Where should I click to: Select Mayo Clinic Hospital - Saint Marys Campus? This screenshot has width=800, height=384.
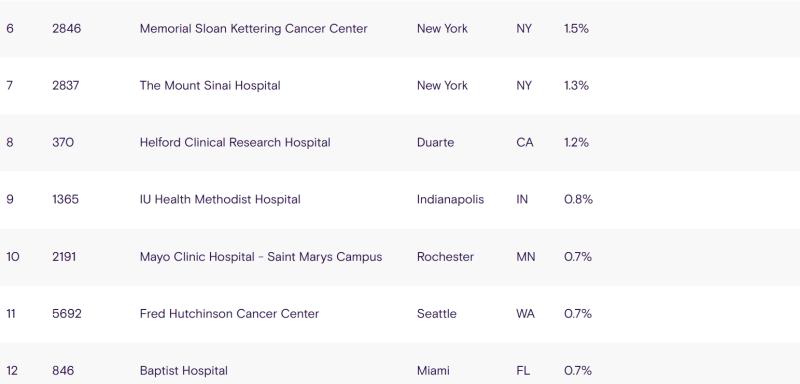(261, 257)
